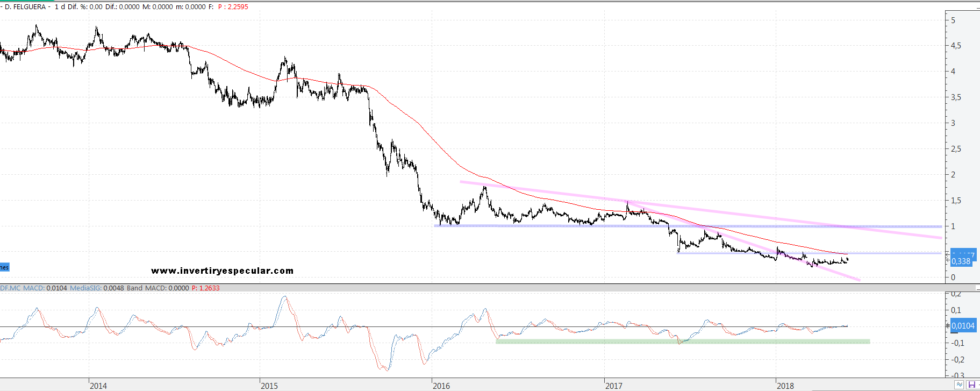Click the zigzag indicator icon at bottom right
The width and height of the screenshot is (980, 391).
959,385
